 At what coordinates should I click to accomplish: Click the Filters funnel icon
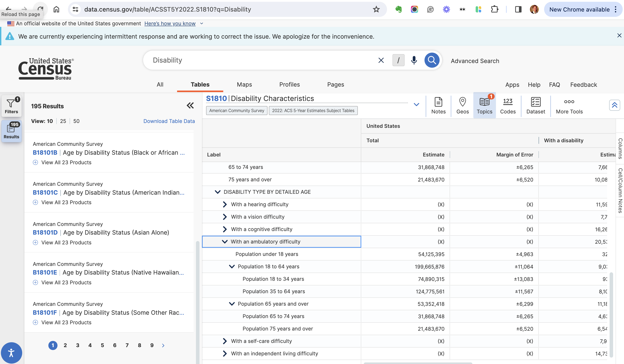point(11,106)
